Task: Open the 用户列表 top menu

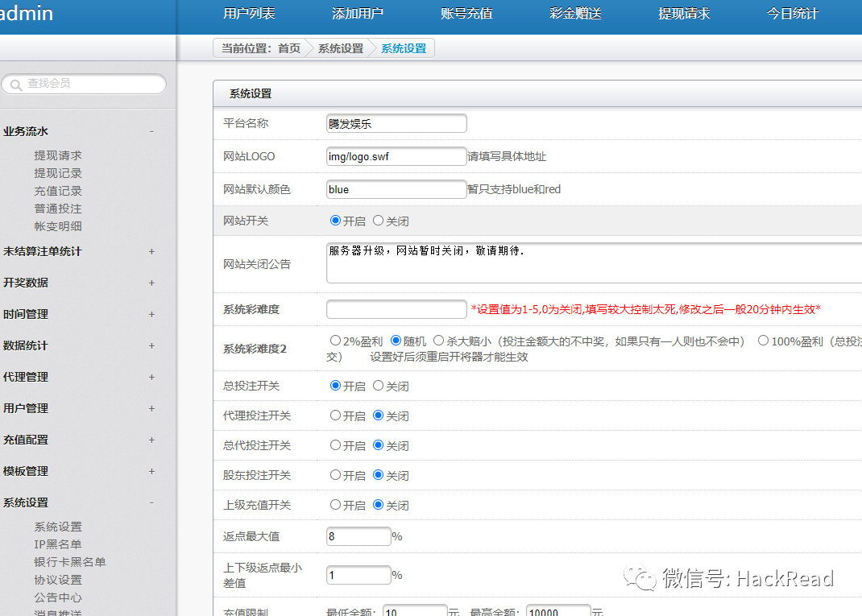Action: (249, 13)
